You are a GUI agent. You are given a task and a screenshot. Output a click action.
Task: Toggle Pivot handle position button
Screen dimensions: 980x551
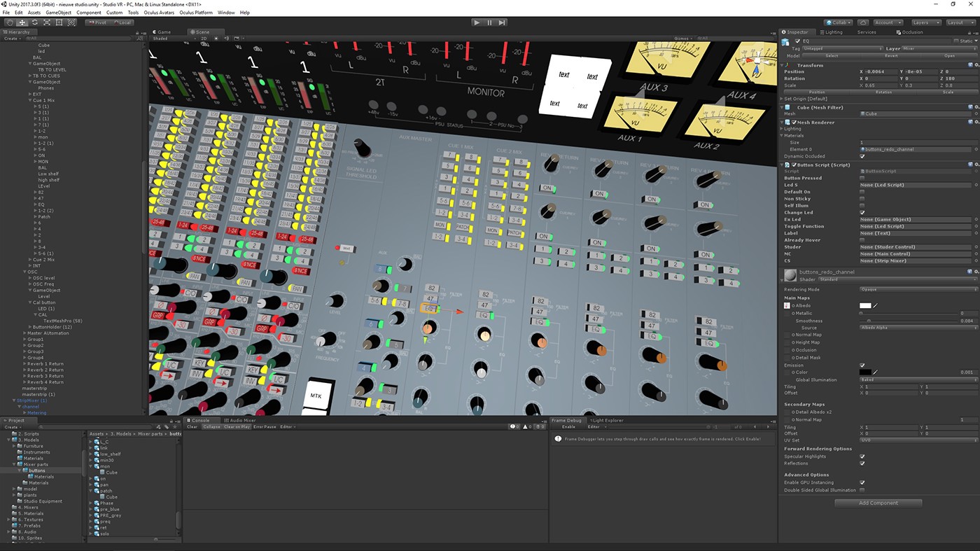pos(98,22)
